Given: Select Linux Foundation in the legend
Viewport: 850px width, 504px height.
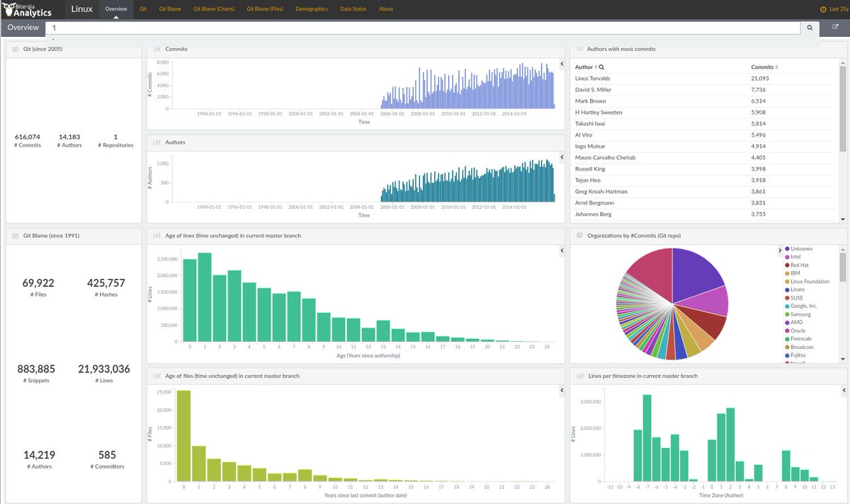Looking at the screenshot, I should click(x=810, y=282).
